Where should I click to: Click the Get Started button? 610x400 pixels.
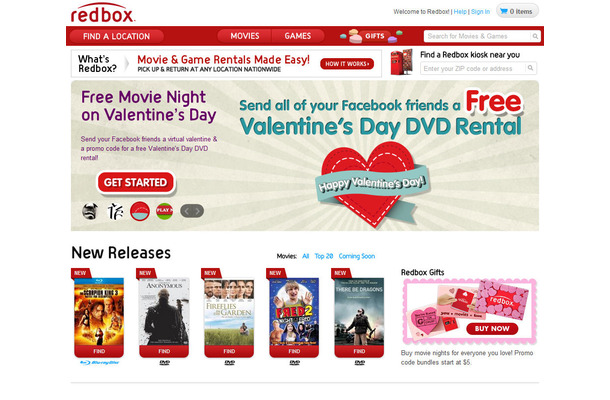135,182
